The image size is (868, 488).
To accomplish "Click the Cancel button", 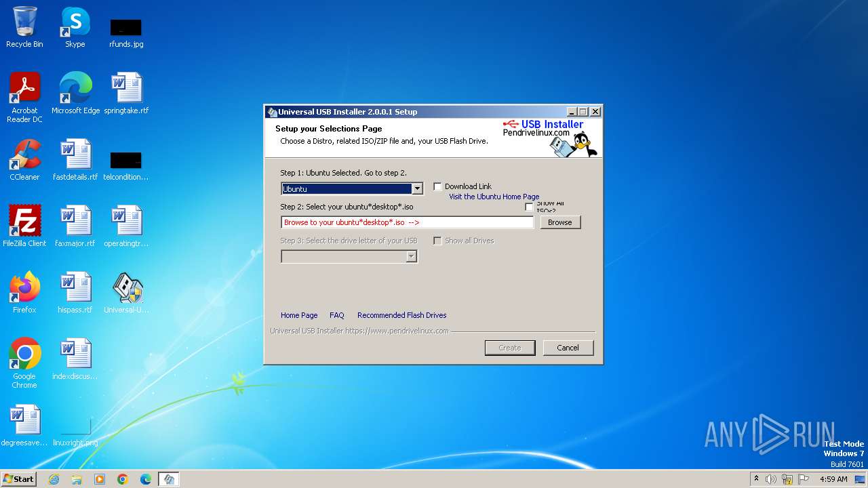I will (x=568, y=348).
